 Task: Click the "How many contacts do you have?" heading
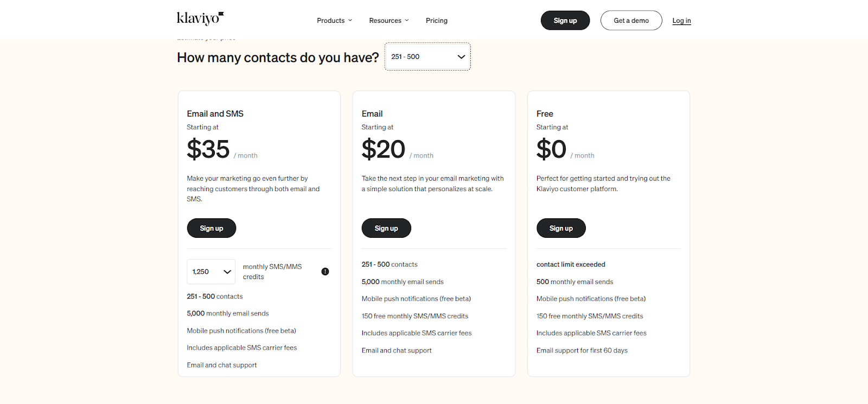[278, 58]
